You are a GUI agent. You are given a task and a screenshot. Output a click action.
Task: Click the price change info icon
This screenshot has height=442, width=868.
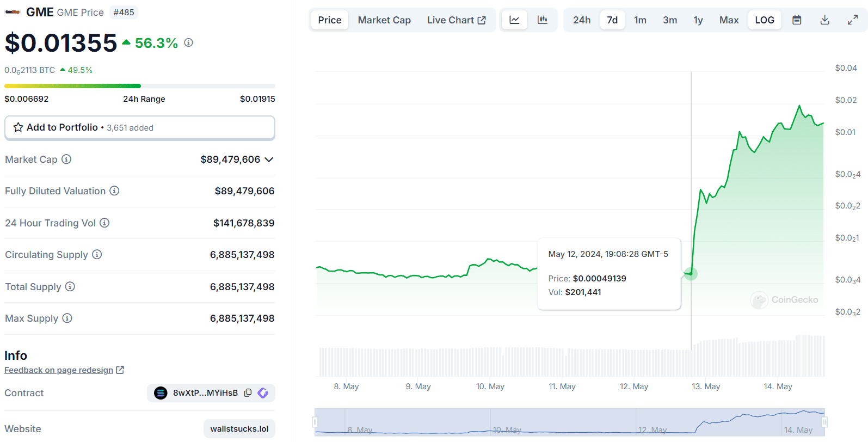188,42
